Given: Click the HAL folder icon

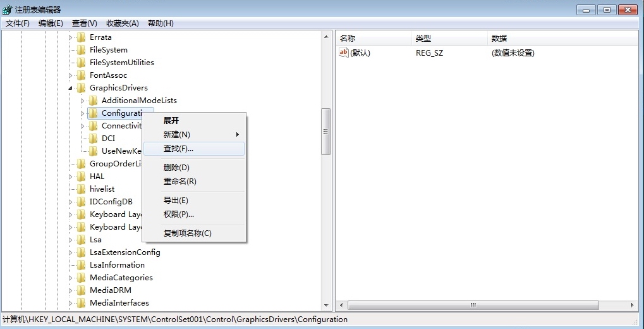Looking at the screenshot, I should point(81,177).
